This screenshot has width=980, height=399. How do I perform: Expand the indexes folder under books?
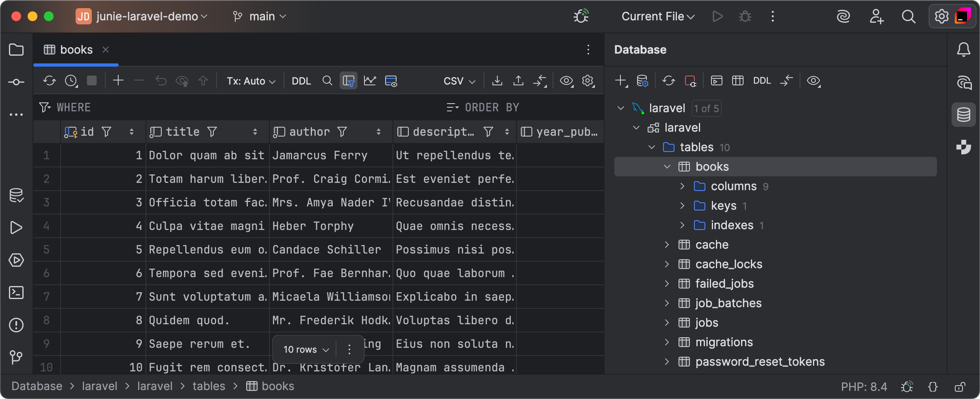click(x=683, y=225)
